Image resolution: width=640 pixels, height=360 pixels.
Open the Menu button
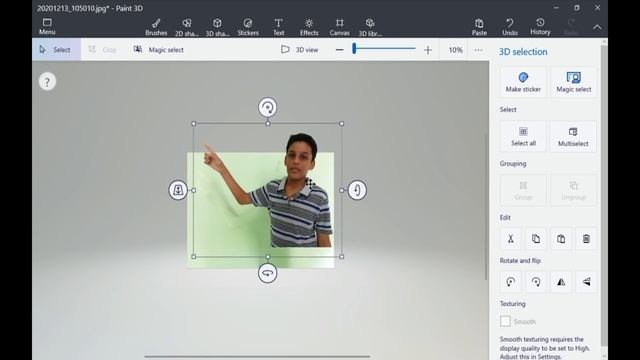tap(47, 27)
